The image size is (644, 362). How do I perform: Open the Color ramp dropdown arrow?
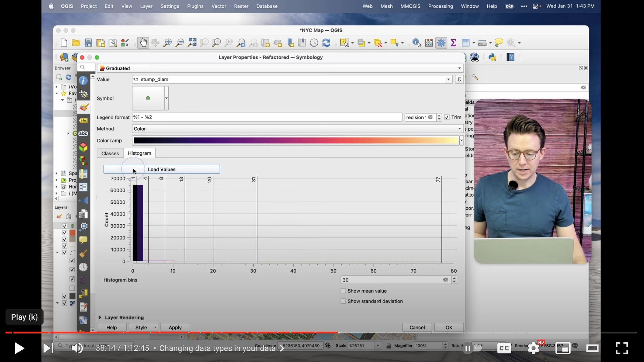(461, 141)
